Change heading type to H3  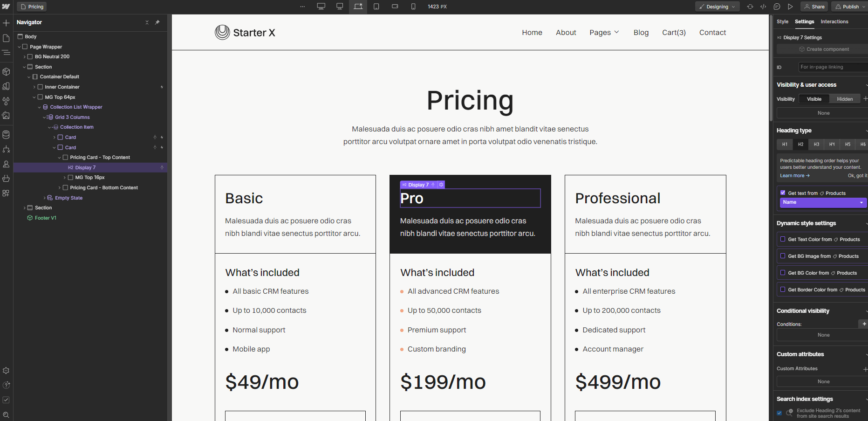click(816, 145)
